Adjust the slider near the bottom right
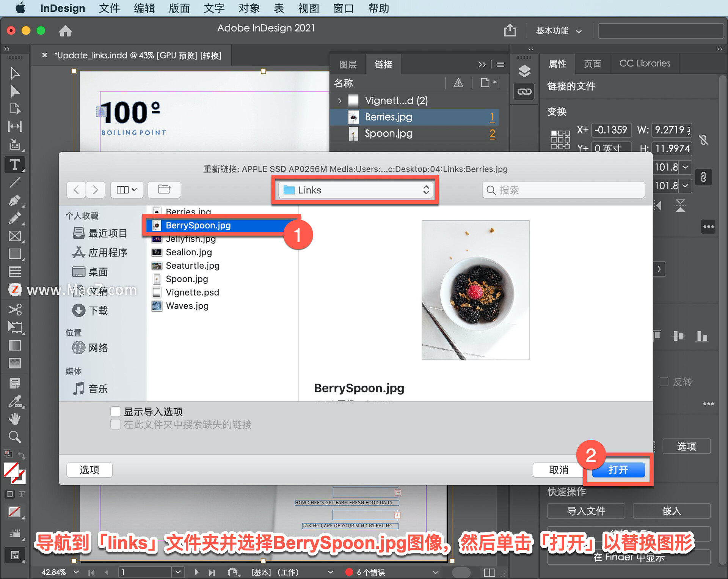728x579 pixels. point(461,572)
